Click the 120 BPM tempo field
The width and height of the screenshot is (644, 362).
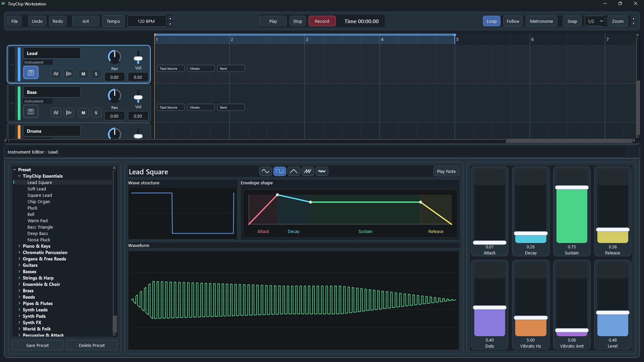tap(147, 21)
